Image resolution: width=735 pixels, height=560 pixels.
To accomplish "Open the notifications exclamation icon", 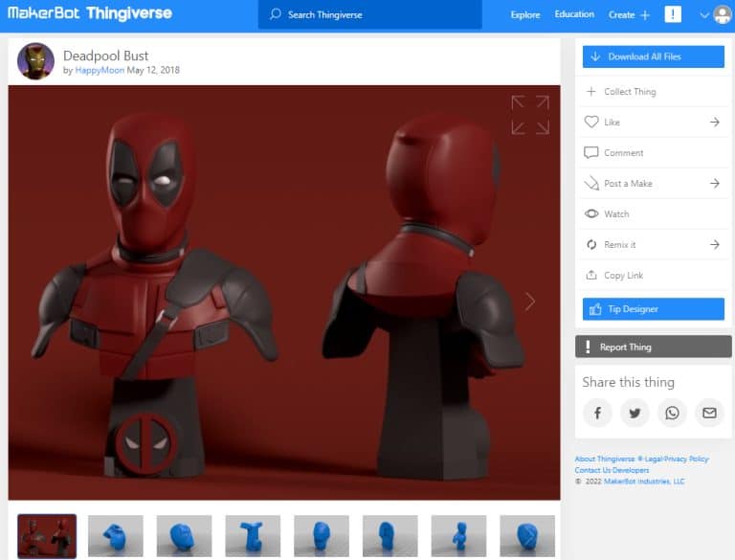I will coord(673,14).
